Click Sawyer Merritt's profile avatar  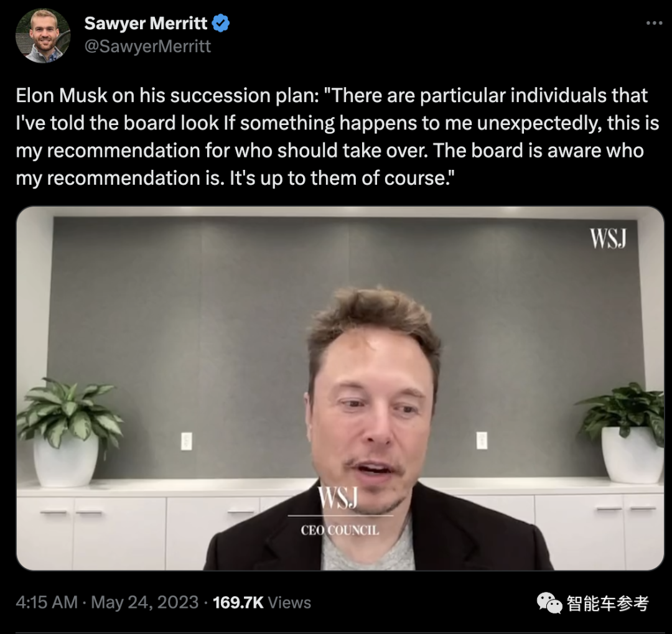(x=43, y=36)
